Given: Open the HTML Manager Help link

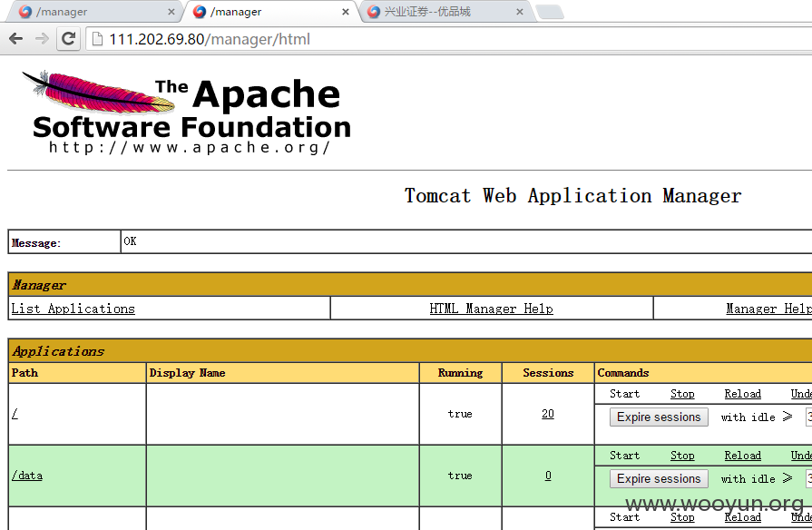Looking at the screenshot, I should point(491,309).
